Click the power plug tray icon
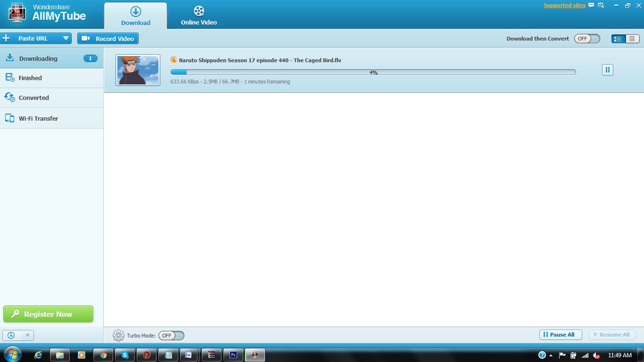 [x=574, y=355]
